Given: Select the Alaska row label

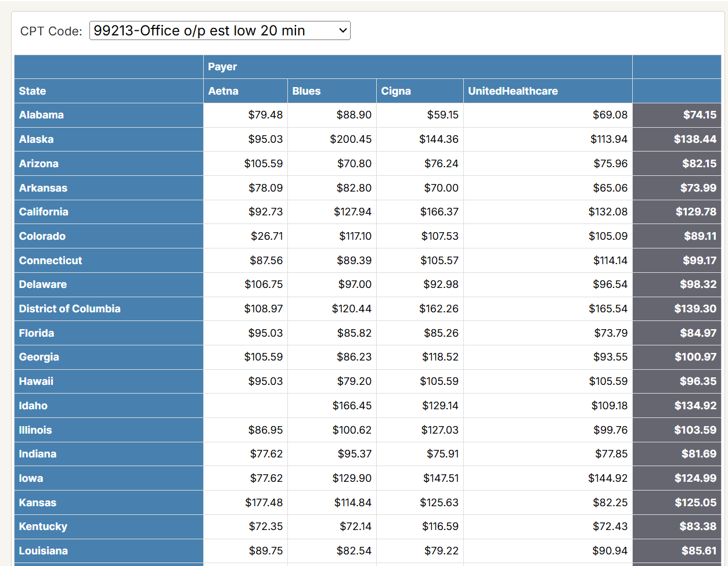Looking at the screenshot, I should pos(109,139).
